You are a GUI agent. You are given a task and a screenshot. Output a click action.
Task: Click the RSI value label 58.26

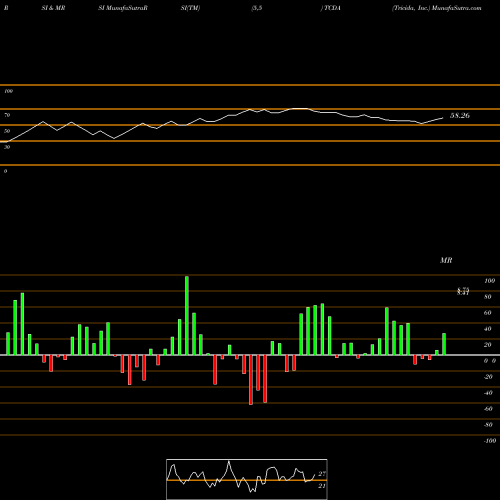(x=460, y=116)
